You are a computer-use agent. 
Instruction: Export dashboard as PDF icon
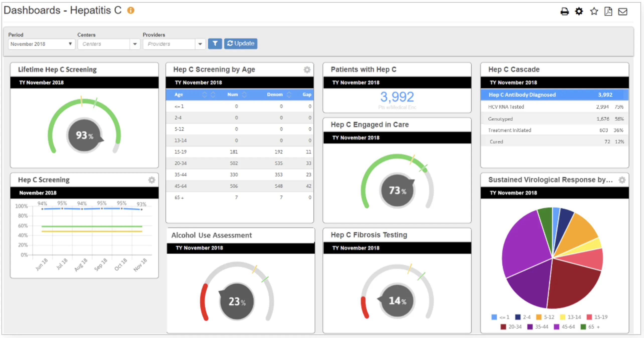click(x=608, y=11)
